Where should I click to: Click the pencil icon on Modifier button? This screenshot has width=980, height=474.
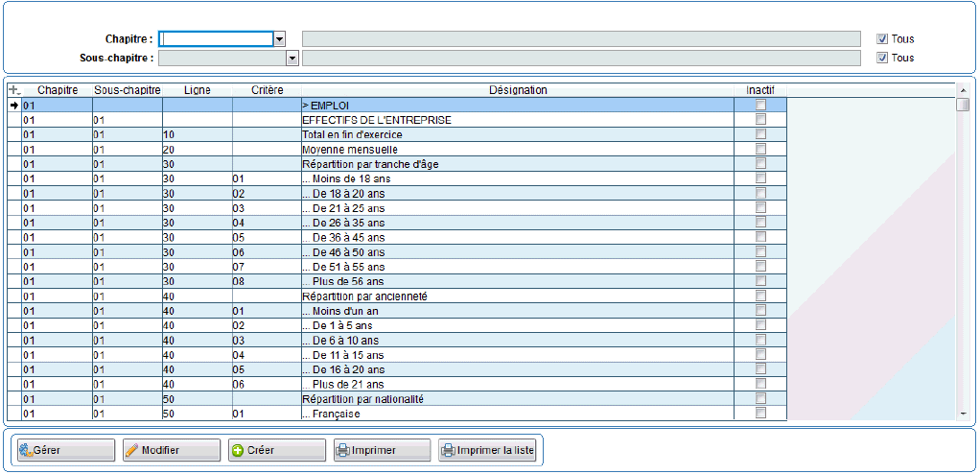tap(132, 450)
